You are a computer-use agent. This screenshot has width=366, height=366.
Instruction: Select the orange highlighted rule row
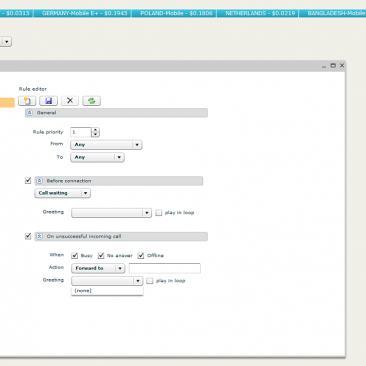click(x=7, y=103)
